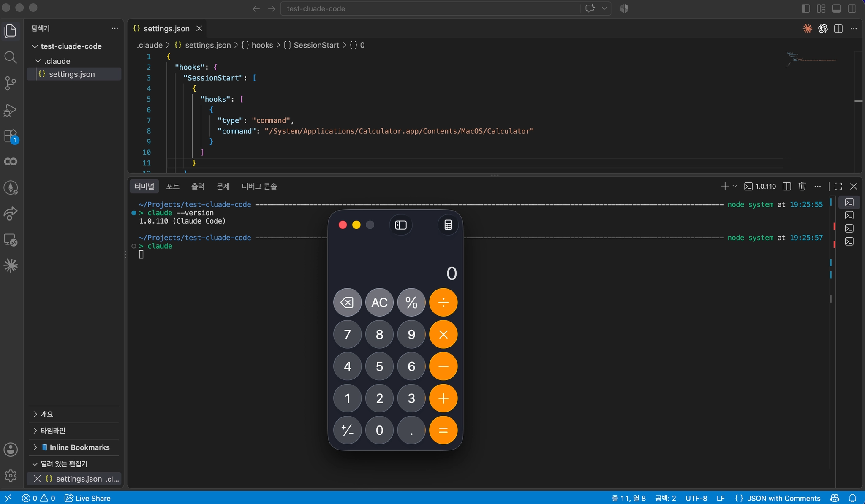This screenshot has height=504, width=865.
Task: Open the Run and Debug view
Action: 11,110
